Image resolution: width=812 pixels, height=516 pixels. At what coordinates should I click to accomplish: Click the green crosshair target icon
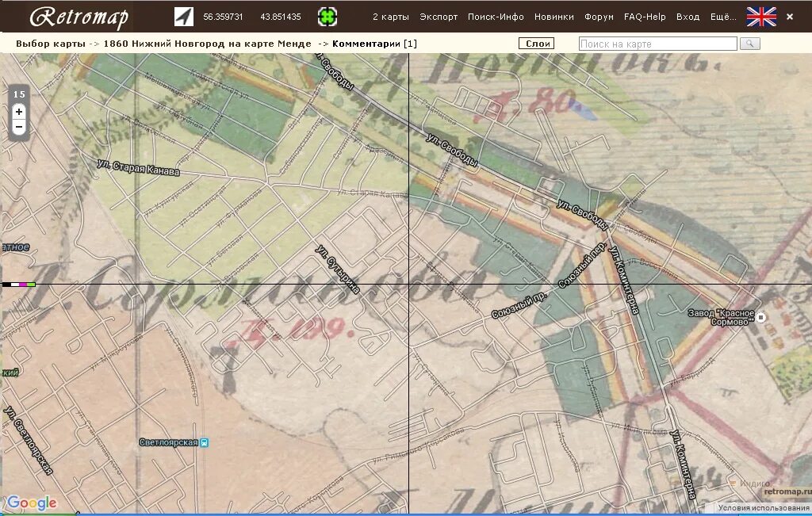coord(327,17)
